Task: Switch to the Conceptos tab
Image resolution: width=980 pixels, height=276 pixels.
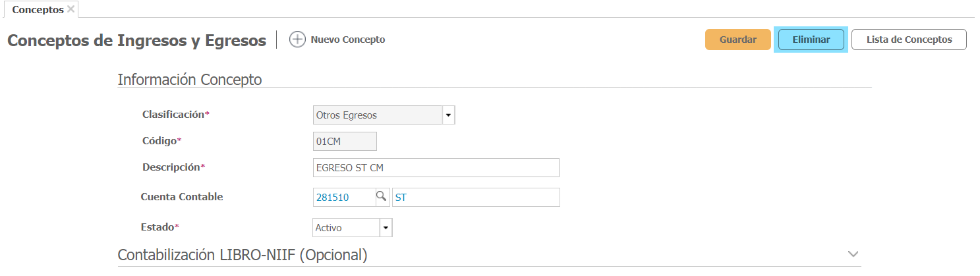Action: pyautogui.click(x=38, y=10)
